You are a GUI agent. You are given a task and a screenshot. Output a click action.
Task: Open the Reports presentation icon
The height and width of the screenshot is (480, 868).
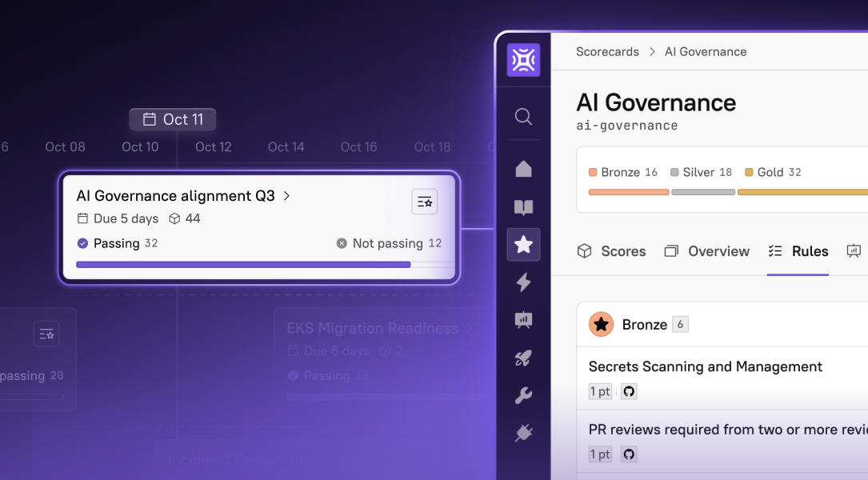[523, 320]
